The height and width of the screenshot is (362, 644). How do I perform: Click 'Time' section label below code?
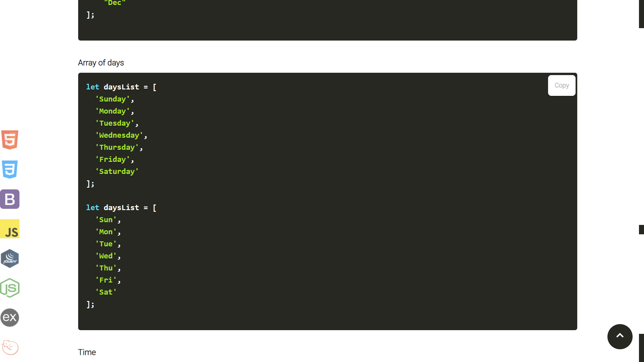[87, 352]
